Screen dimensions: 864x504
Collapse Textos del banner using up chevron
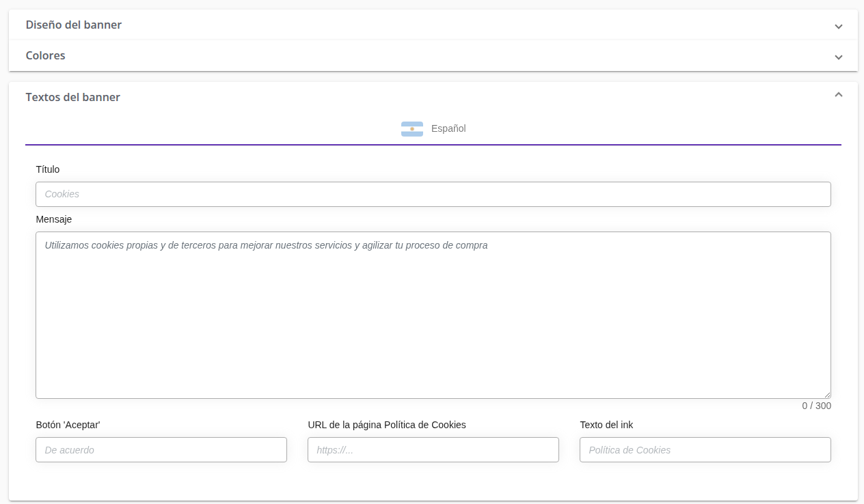pyautogui.click(x=838, y=95)
